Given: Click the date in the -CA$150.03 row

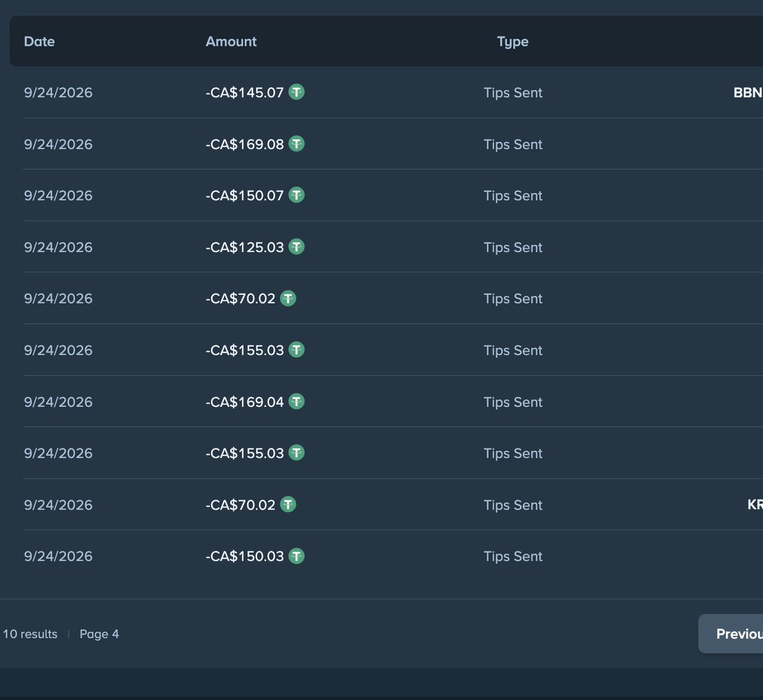Looking at the screenshot, I should pos(58,556).
